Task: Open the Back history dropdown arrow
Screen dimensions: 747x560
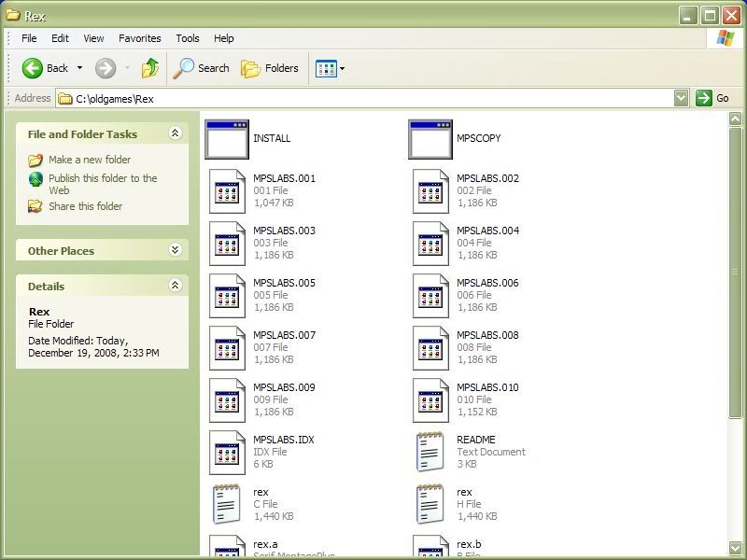Action: (79, 68)
